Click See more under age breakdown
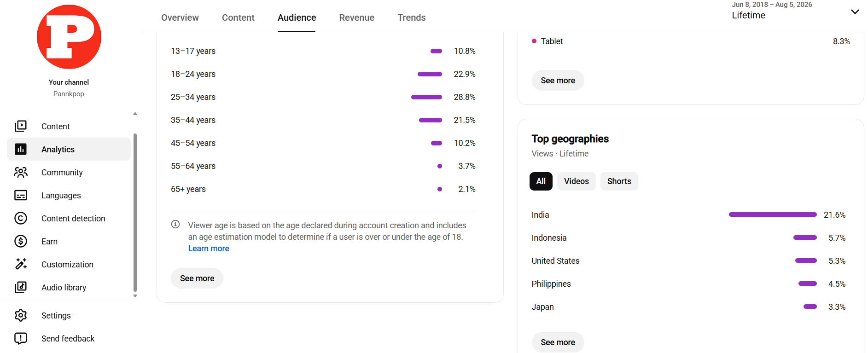868x353 pixels. pos(197,278)
